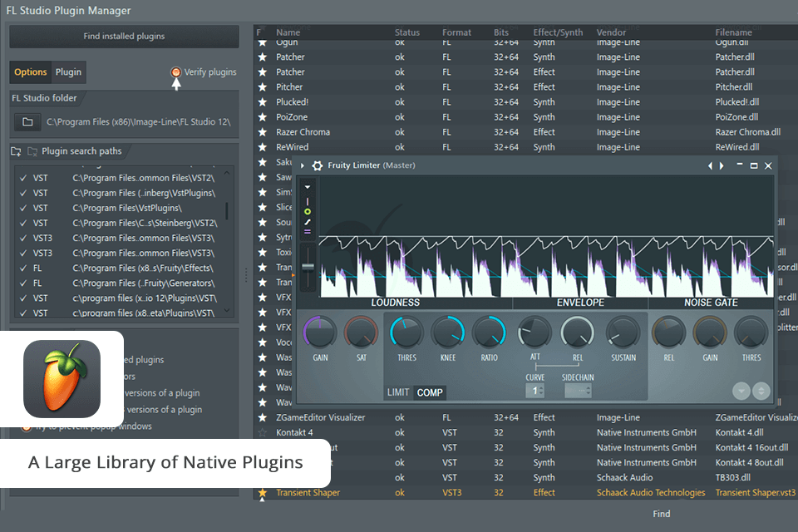Toggle favorite star for Transient Shaper
Image resolution: width=798 pixels, height=532 pixels.
(x=263, y=493)
